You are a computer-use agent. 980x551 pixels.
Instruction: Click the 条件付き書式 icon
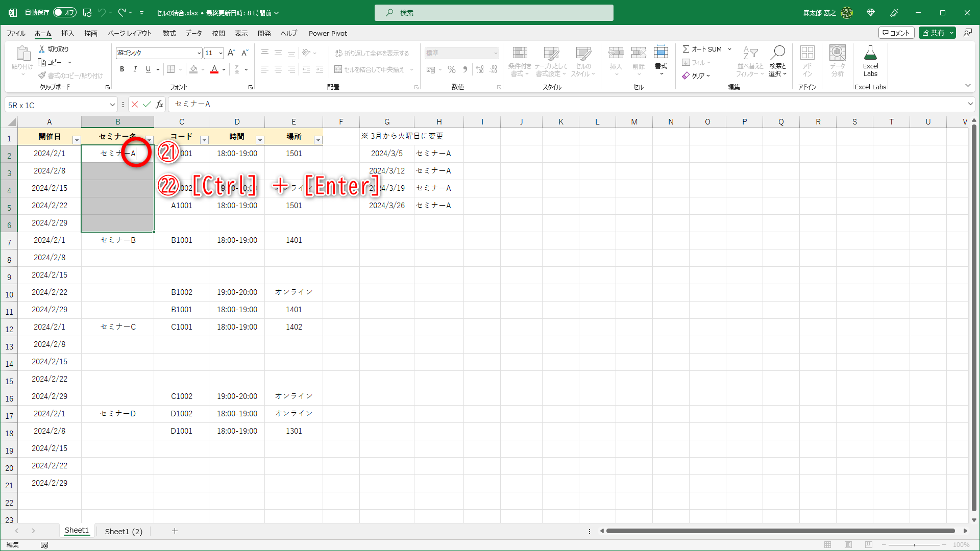point(520,60)
